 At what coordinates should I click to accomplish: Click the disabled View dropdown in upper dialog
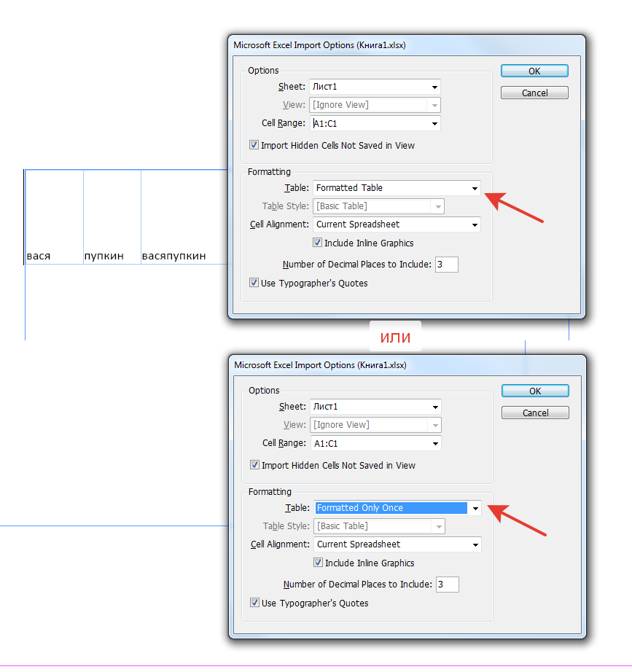click(x=375, y=105)
